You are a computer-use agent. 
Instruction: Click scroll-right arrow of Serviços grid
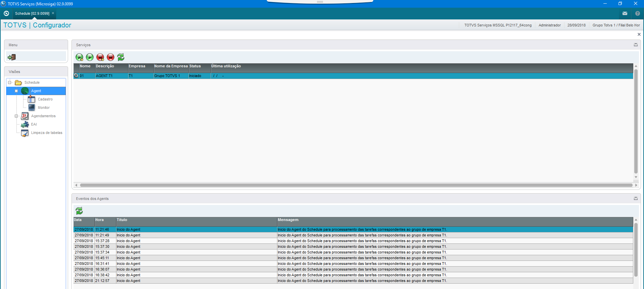click(x=636, y=185)
